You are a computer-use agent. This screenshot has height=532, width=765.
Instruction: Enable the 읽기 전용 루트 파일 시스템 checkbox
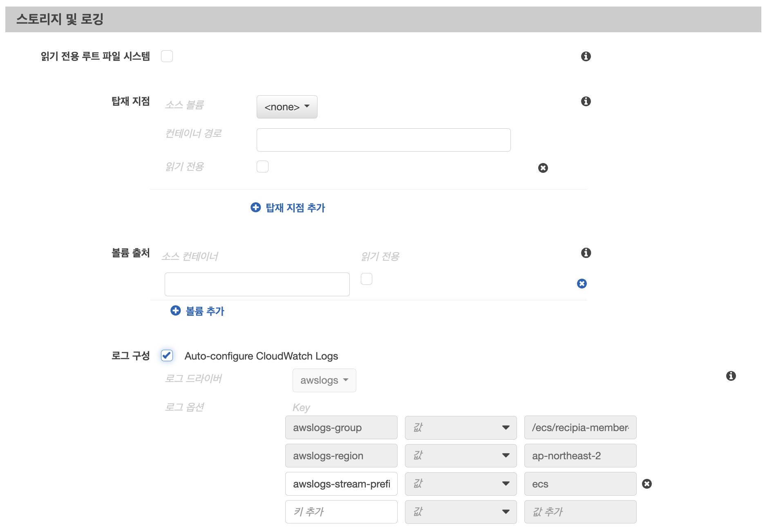tap(167, 56)
